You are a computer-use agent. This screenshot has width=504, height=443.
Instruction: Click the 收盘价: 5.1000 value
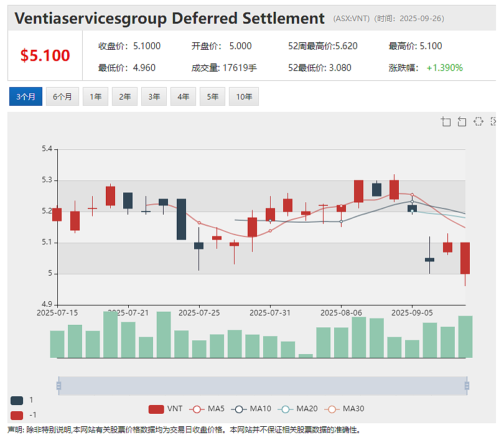pos(129,46)
